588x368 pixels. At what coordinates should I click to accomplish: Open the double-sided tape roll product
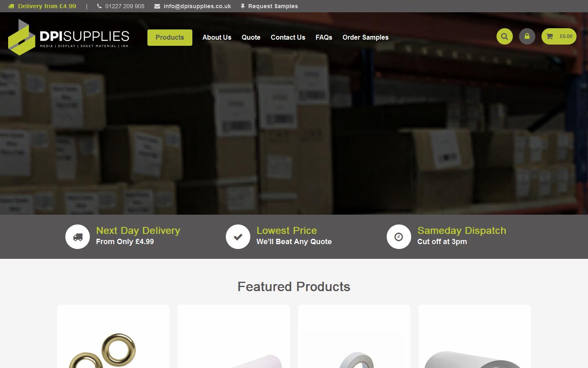tap(354, 337)
